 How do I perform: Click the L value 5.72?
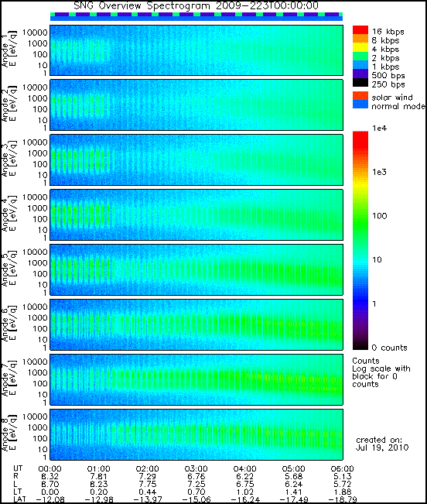point(343,485)
